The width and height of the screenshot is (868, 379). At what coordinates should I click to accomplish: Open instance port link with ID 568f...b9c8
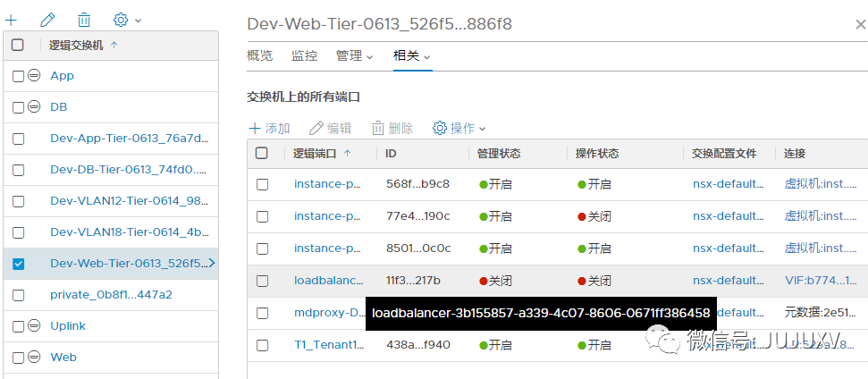pos(328,184)
